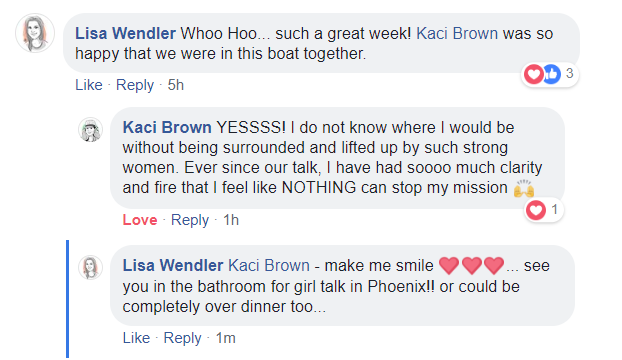The width and height of the screenshot is (622, 360).
Task: Click the Kaci Brown mention in Lisa's last reply
Action: click(269, 265)
